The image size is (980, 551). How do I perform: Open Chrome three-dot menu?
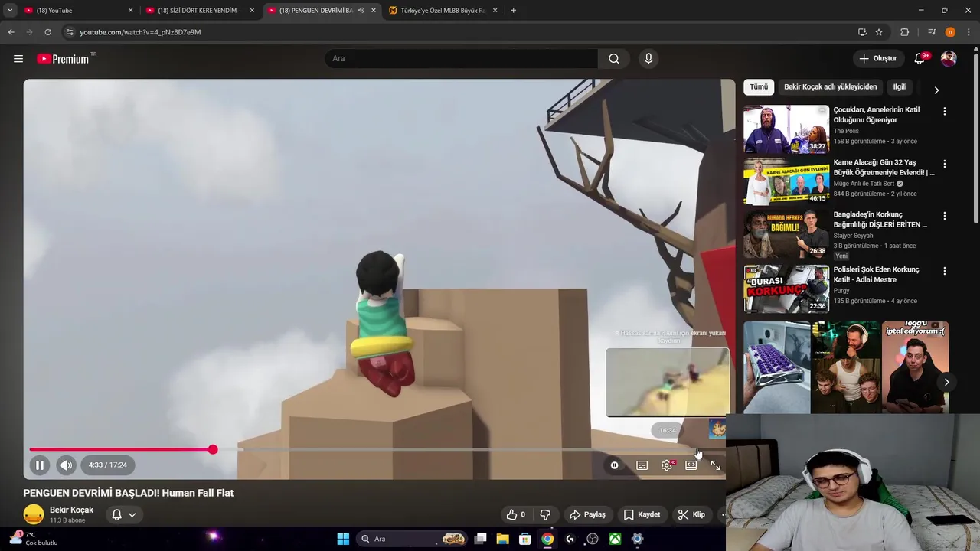pyautogui.click(x=969, y=32)
